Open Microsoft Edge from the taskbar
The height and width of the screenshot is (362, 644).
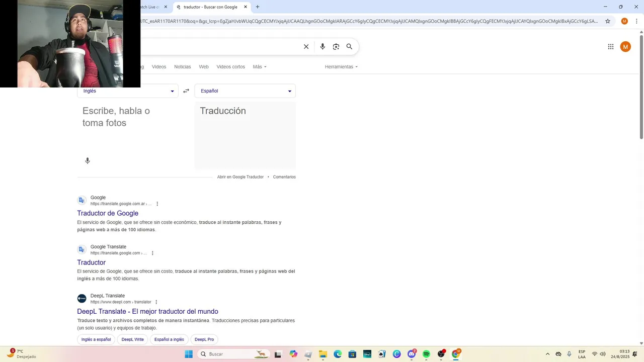338,354
